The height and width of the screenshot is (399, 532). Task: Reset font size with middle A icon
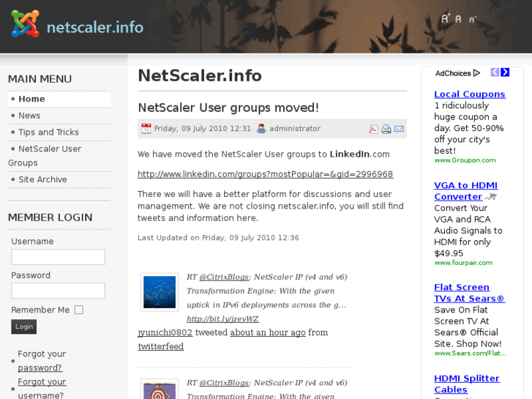click(x=458, y=19)
